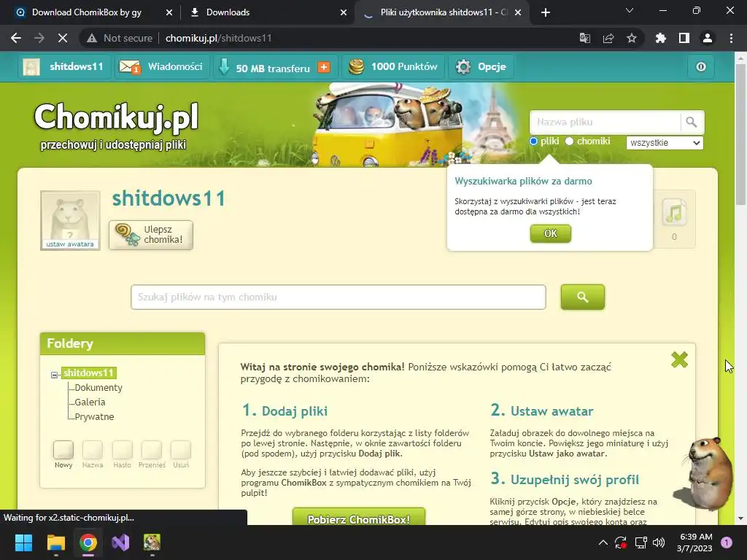
Task: Close the welcome tips with green X
Action: click(679, 359)
